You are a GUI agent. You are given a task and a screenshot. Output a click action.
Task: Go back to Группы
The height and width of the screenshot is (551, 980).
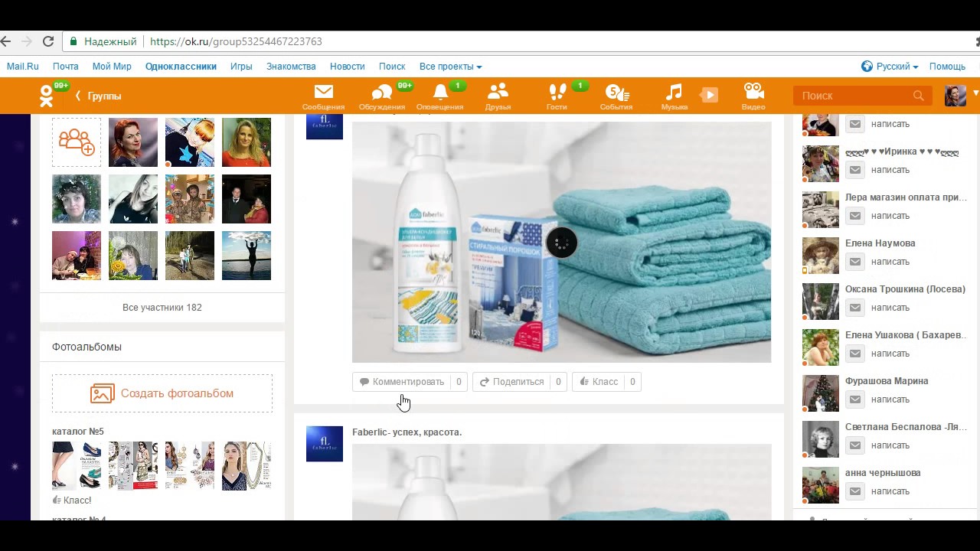pyautogui.click(x=98, y=96)
